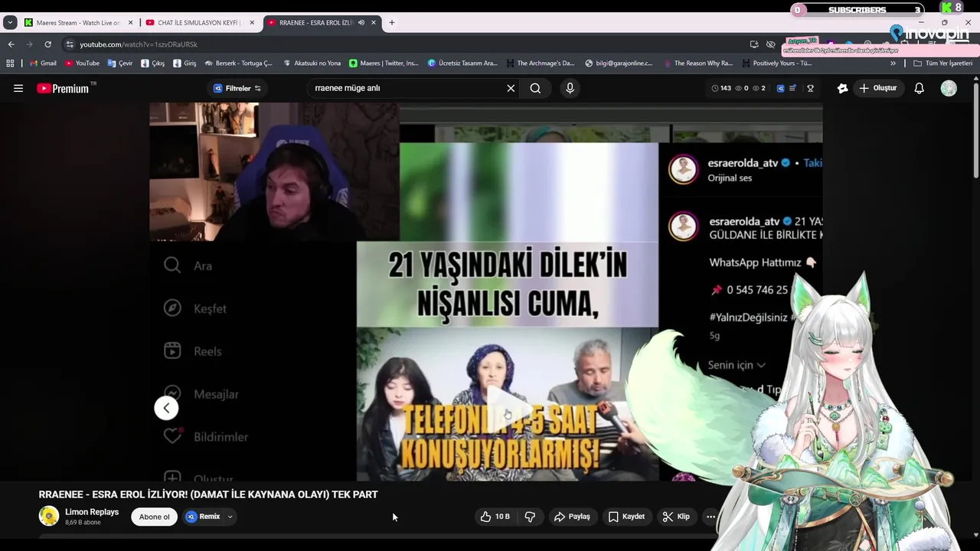Screen dimensions: 980x551
Task: Open Giriş bookmark
Action: pyautogui.click(x=185, y=64)
